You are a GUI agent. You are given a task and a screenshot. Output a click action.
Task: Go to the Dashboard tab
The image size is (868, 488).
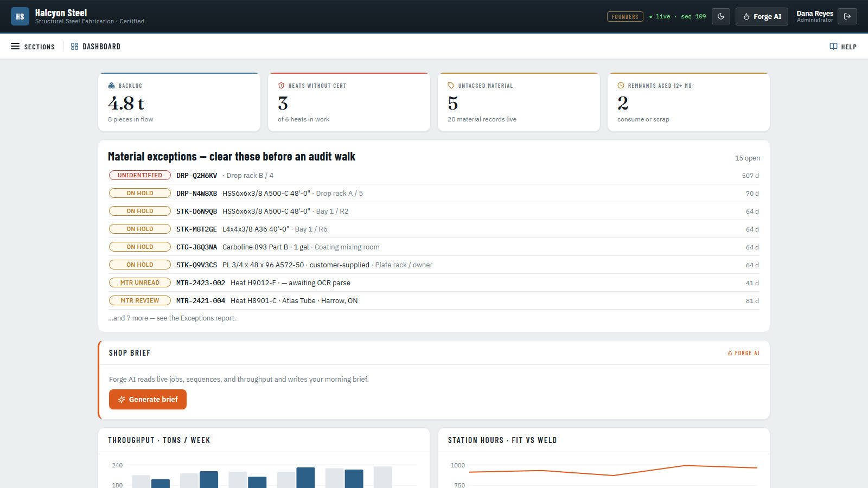click(95, 47)
